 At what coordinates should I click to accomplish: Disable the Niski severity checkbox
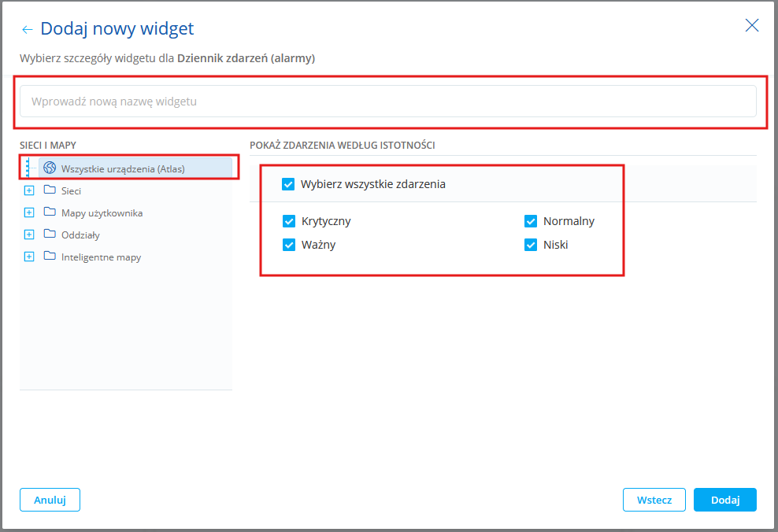tap(531, 245)
